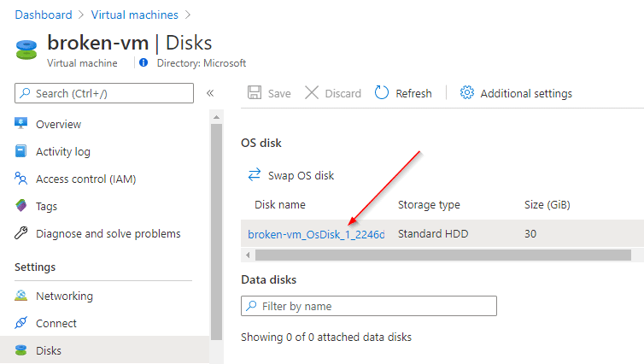Go to Virtual machines breadcrumb
Viewport: 644px width, 364px height.
pyautogui.click(x=135, y=15)
